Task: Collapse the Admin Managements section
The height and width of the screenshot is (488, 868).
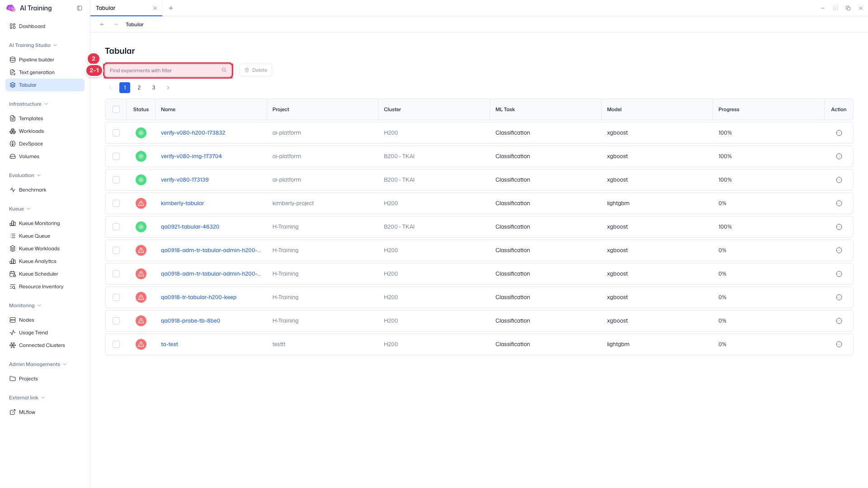Action: tap(38, 364)
